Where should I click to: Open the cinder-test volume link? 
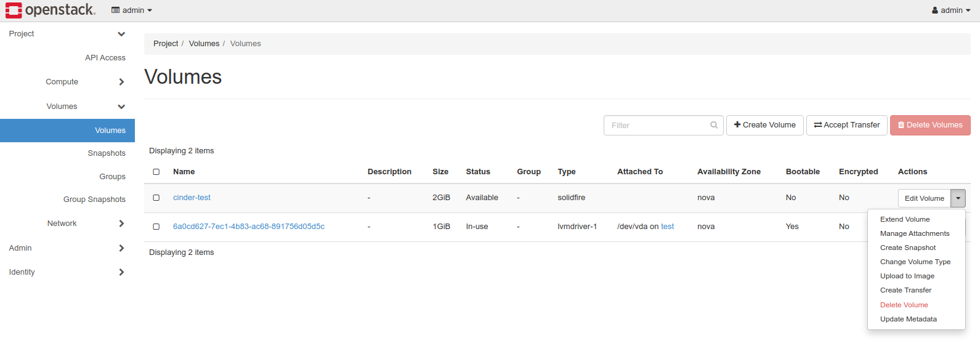point(192,198)
